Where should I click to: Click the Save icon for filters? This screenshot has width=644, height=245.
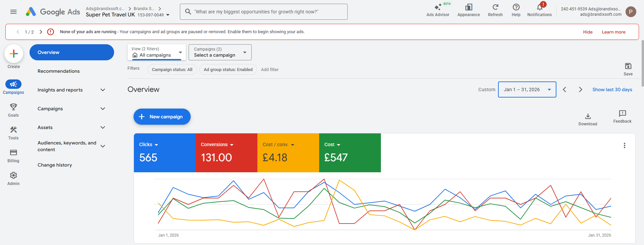(628, 69)
